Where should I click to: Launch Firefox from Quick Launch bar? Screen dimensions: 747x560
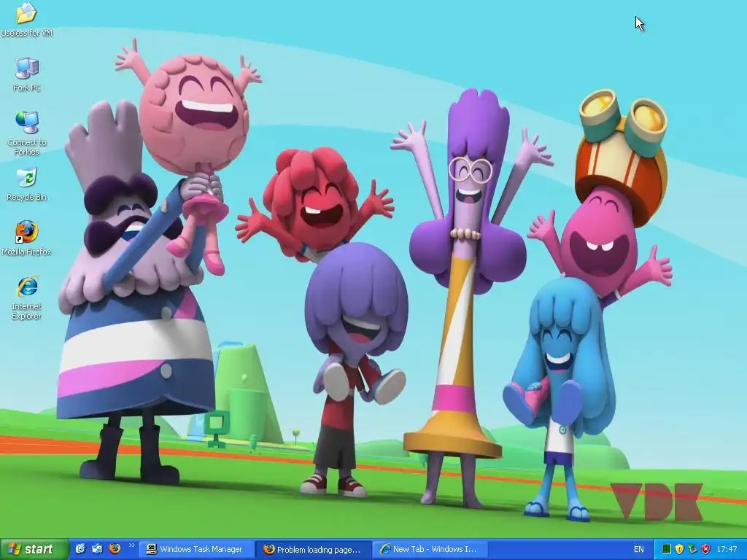[115, 549]
